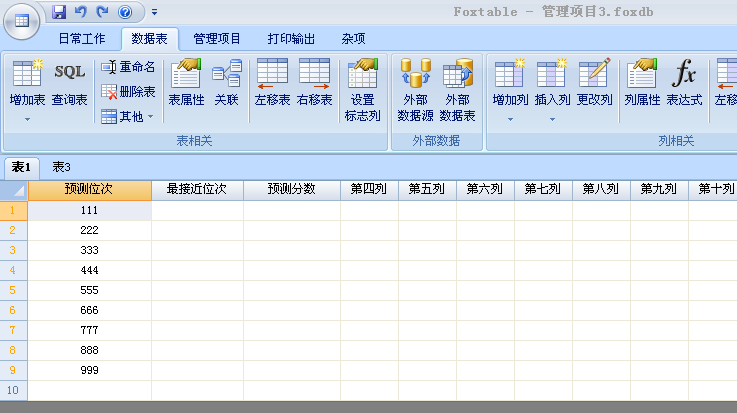Select the 第七列 column header
The width and height of the screenshot is (737, 413).
pyautogui.click(x=543, y=190)
